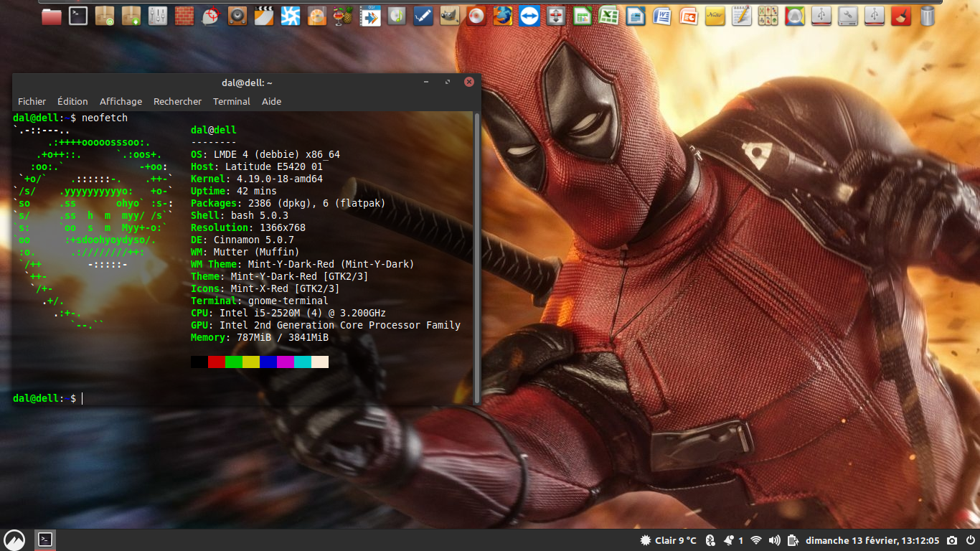Click the Kernel: 4.19.0-18-amd64 line

coord(257,179)
